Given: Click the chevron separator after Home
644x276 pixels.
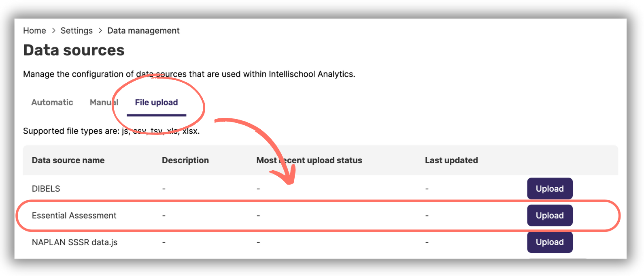Looking at the screenshot, I should click(53, 30).
